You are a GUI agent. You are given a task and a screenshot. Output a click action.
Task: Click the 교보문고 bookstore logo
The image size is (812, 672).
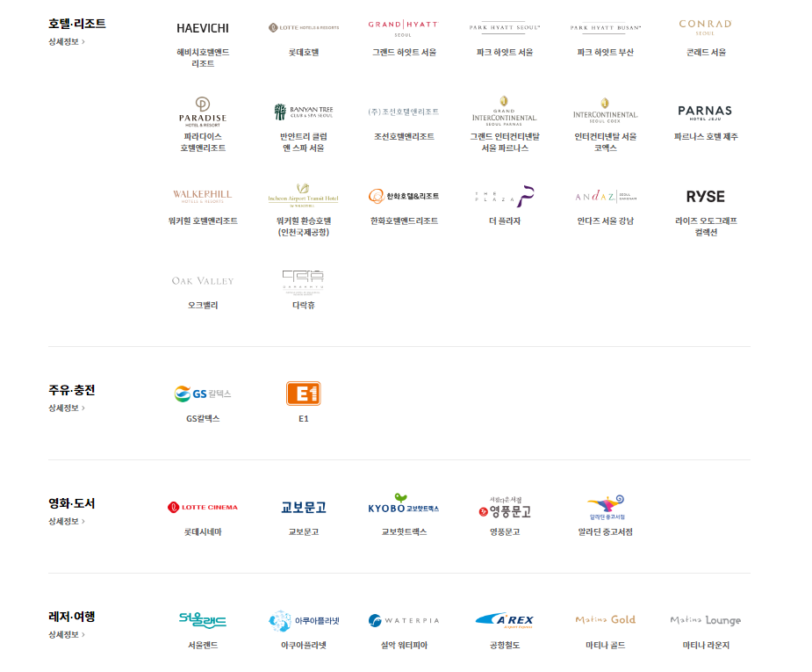[x=304, y=507]
